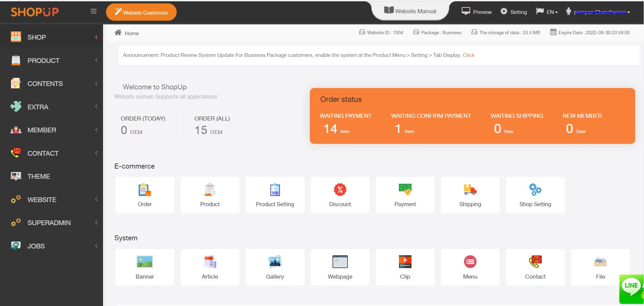Open the Shipping truck tile
The height and width of the screenshot is (306, 644).
pos(470,195)
